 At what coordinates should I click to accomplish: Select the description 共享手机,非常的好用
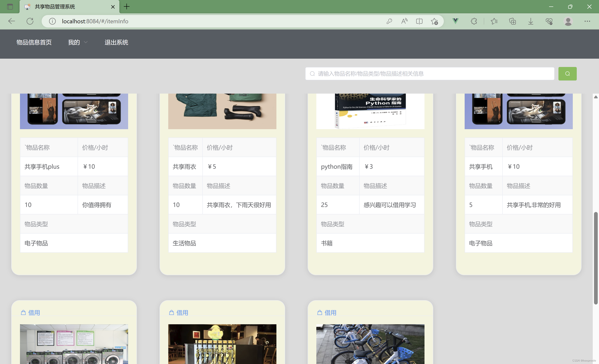(534, 205)
